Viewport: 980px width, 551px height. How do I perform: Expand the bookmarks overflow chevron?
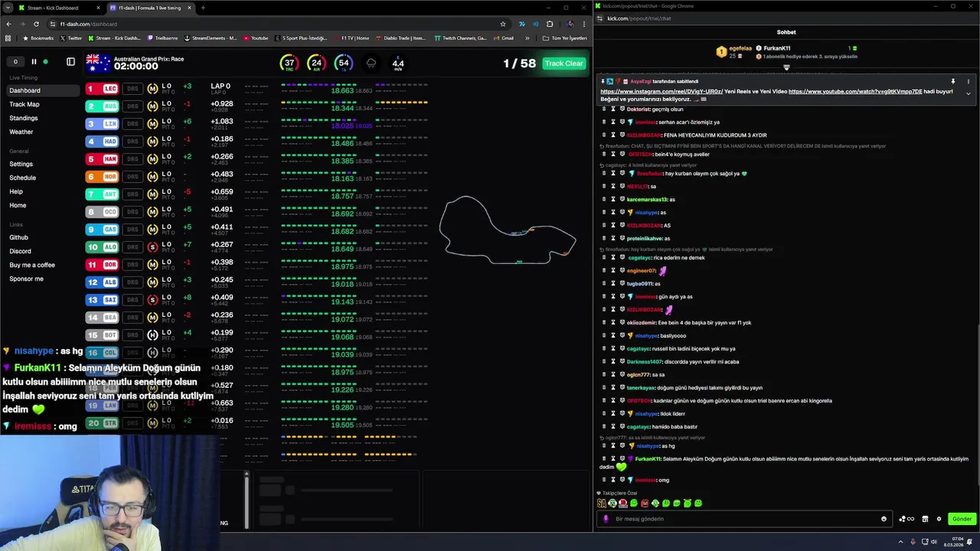526,37
